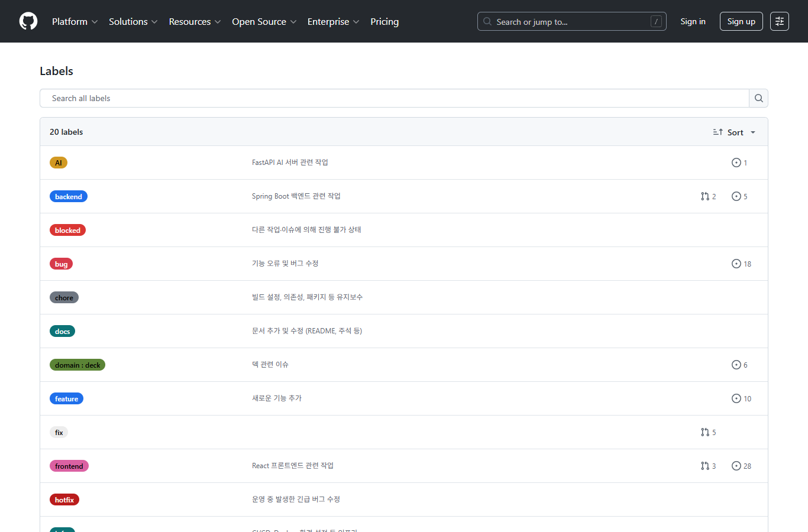
Task: View 10 open issues for feature label
Action: [741, 398]
